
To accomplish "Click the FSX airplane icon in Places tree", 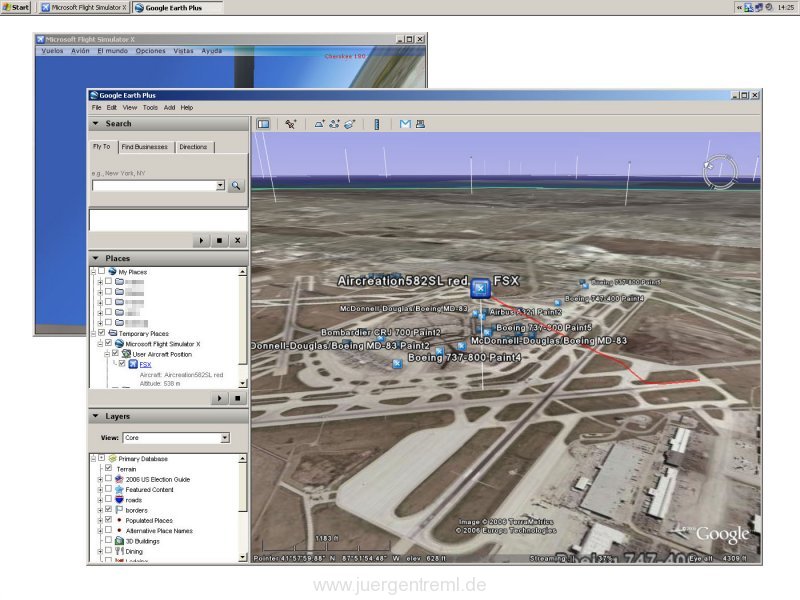I will (133, 364).
